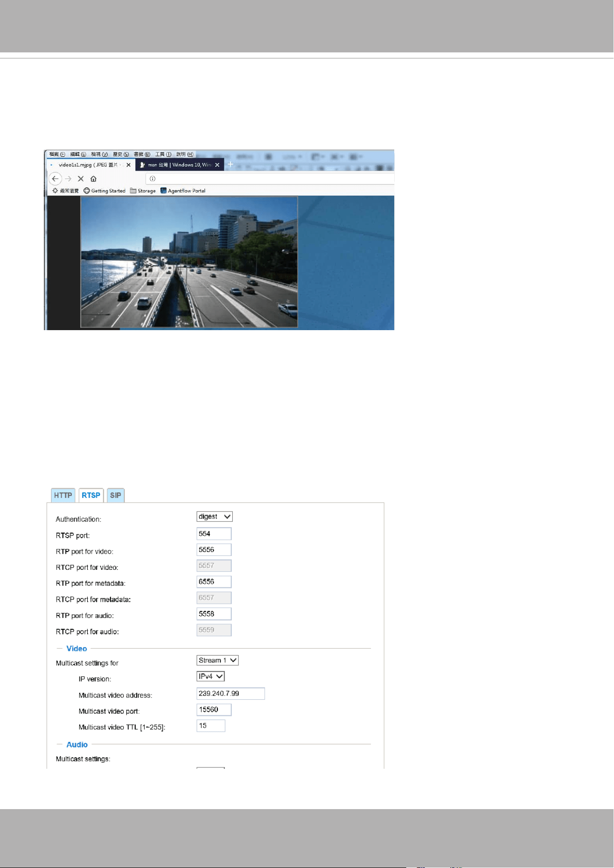Image resolution: width=614 pixels, height=868 pixels.
Task: Switch to the video1s1.mjpg tab
Action: click(x=91, y=165)
